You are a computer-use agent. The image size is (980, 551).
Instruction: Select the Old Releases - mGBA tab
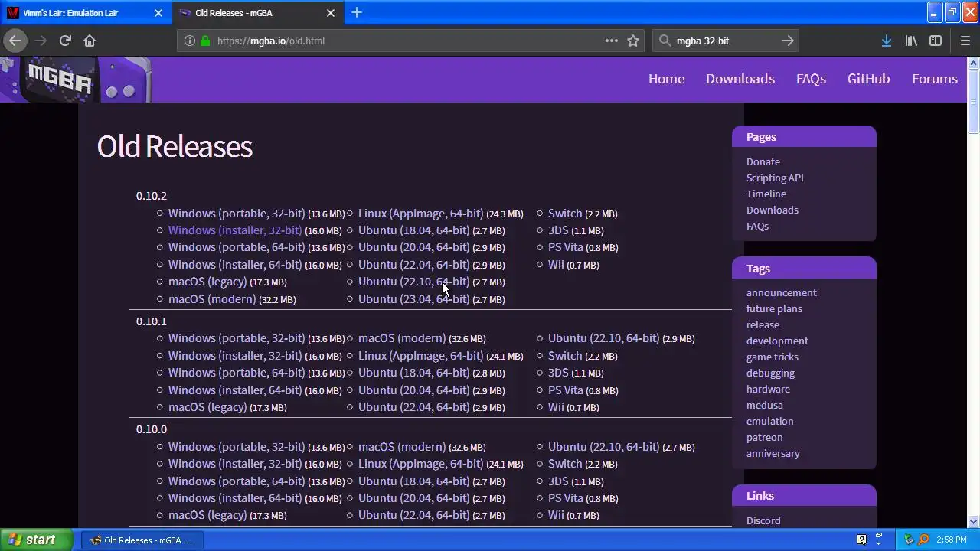click(258, 13)
